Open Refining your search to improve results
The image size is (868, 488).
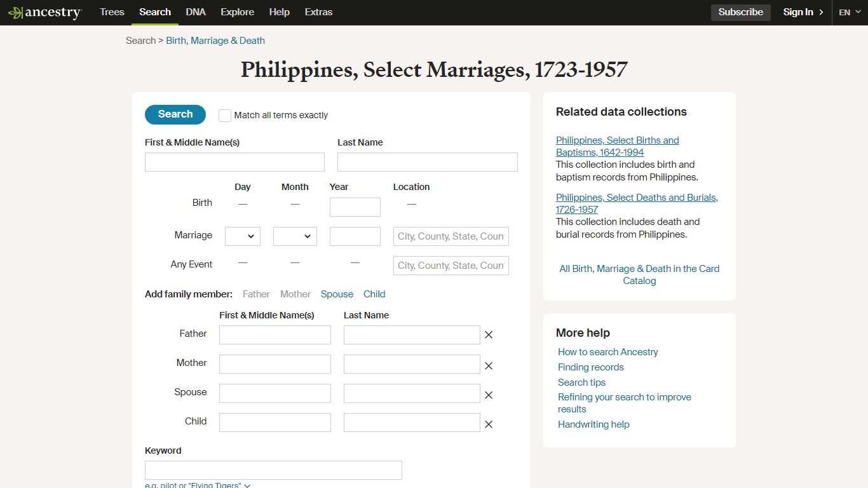coord(625,403)
